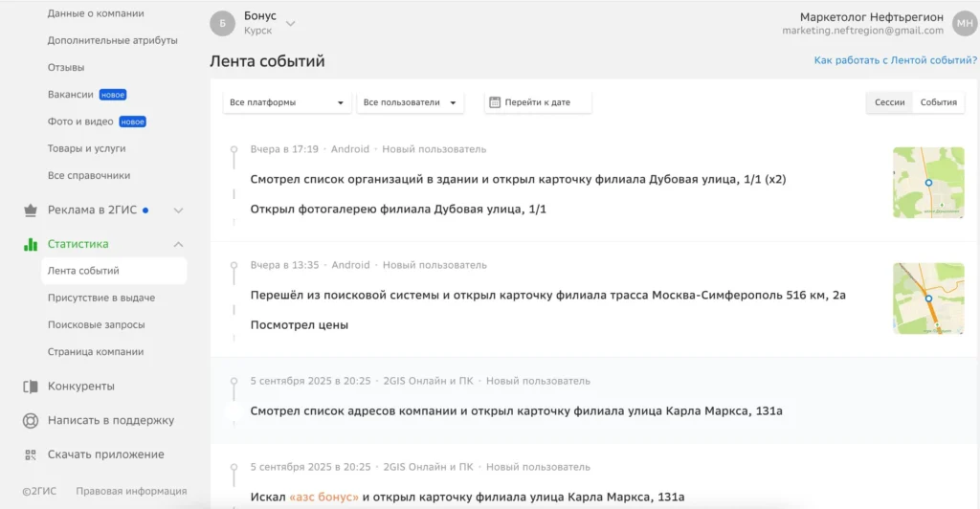Click the green bar chart Статистика icon

pos(30,244)
